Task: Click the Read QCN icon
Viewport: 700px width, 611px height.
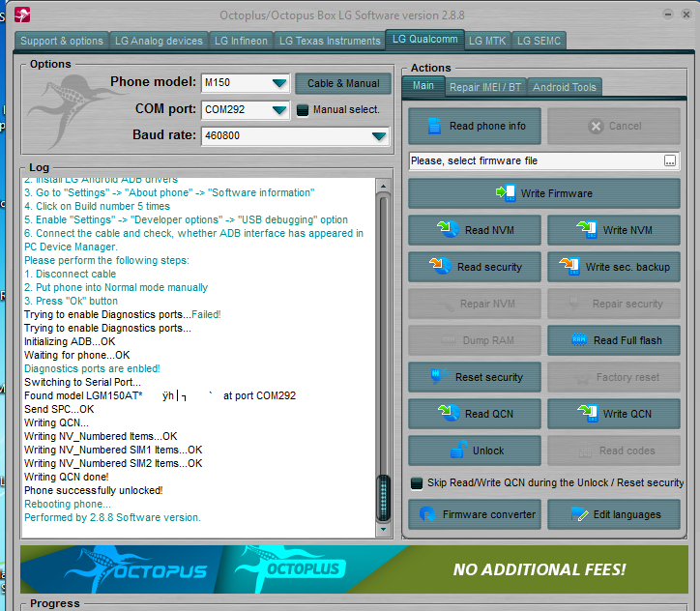Action: (x=449, y=413)
